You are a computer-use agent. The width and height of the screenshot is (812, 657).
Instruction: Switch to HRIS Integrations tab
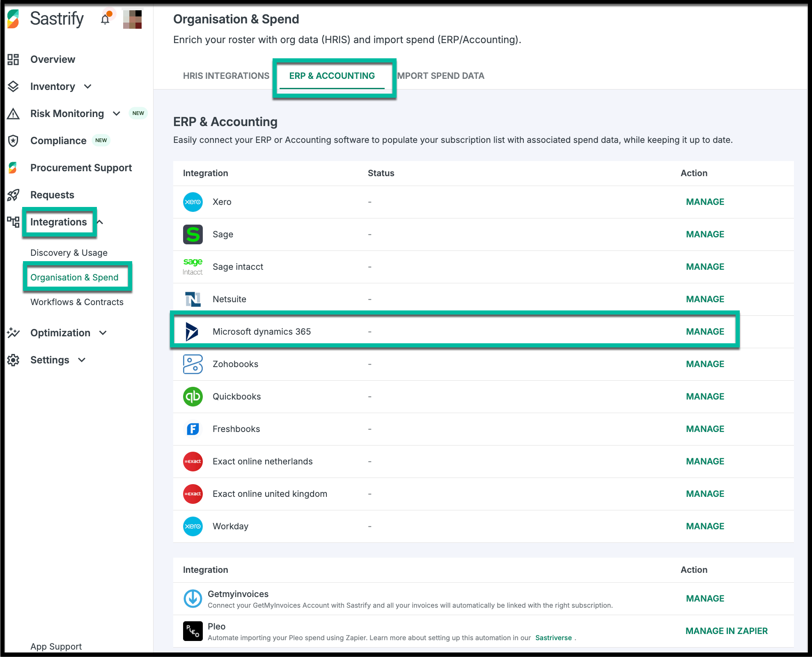(226, 76)
